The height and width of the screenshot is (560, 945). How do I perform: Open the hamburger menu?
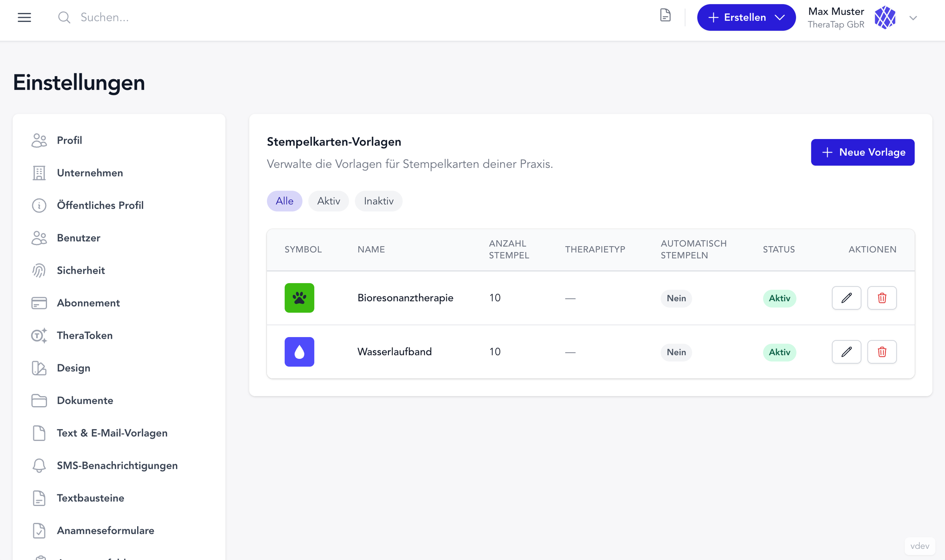click(24, 17)
